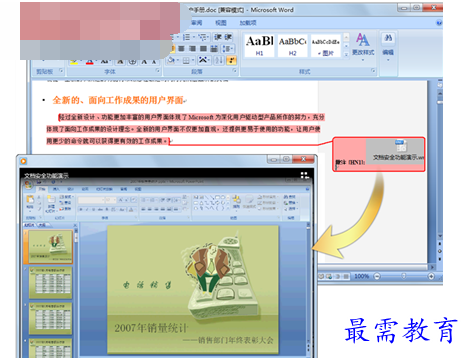
Task: Center-align the paragraph text
Action: point(181,49)
